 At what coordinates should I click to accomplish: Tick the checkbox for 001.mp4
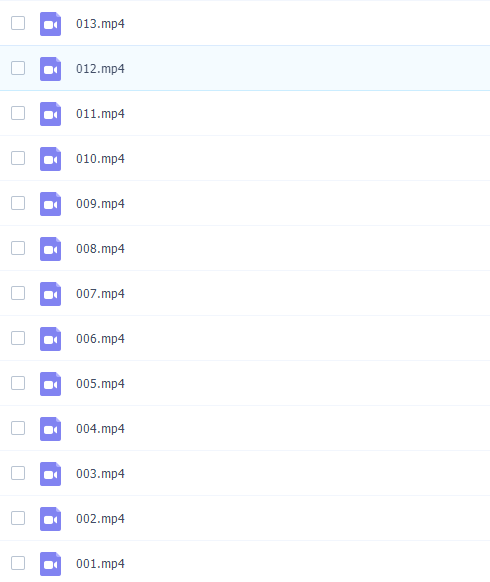(x=18, y=563)
